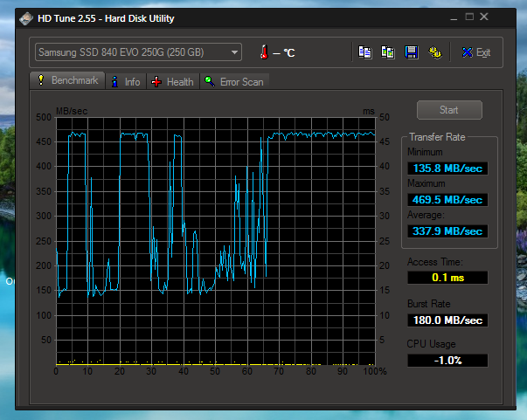This screenshot has height=420, width=527.
Task: Click the Transfer Rate group label
Action: (437, 137)
